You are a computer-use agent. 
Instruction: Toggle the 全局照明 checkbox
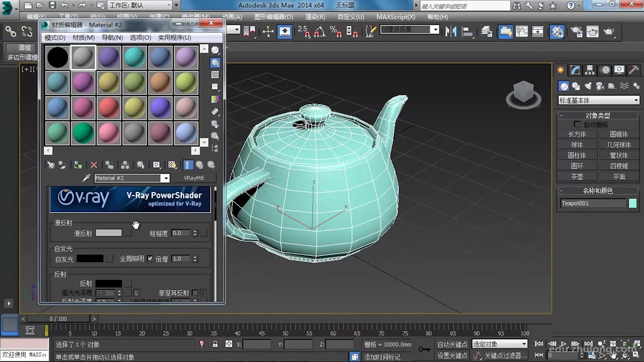[x=150, y=258]
